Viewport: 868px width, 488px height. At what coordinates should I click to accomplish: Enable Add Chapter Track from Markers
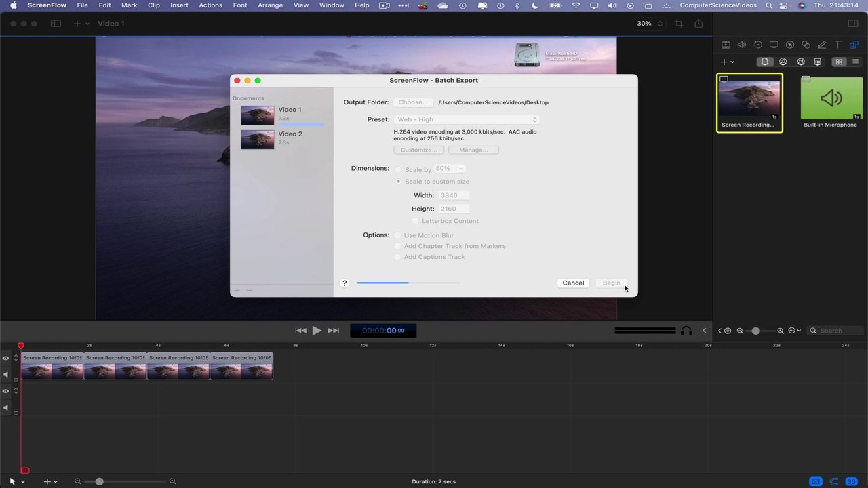tap(397, 246)
